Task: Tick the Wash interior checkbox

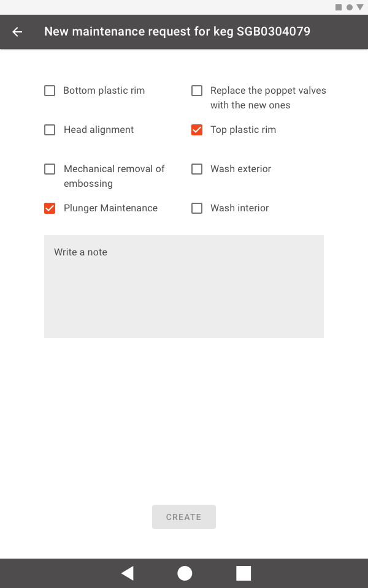Action: point(197,208)
